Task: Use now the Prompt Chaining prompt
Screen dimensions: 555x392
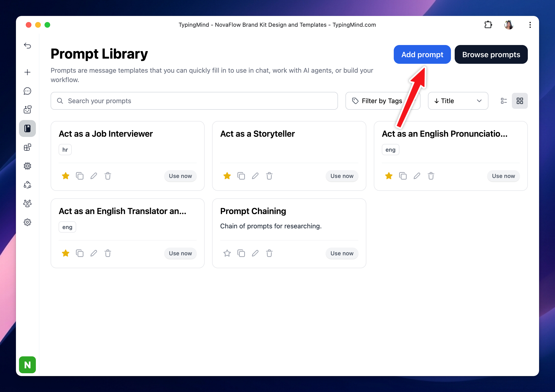Action: 342,253
